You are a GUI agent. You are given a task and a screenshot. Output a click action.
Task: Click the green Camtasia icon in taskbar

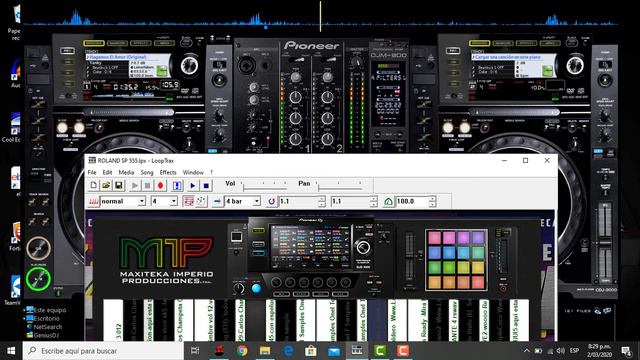tap(380, 351)
